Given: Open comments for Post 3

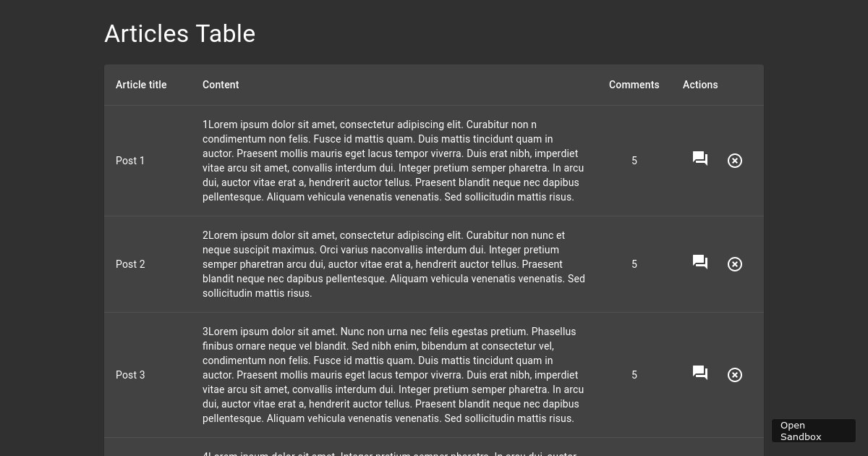Looking at the screenshot, I should click(x=700, y=373).
